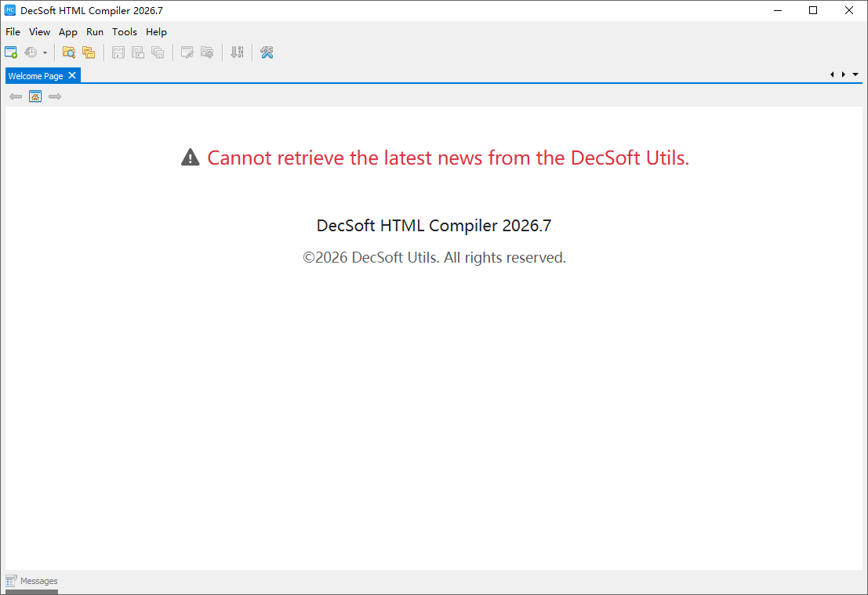This screenshot has width=868, height=595.
Task: Open the tools hammer and wrench icon
Action: [x=267, y=52]
